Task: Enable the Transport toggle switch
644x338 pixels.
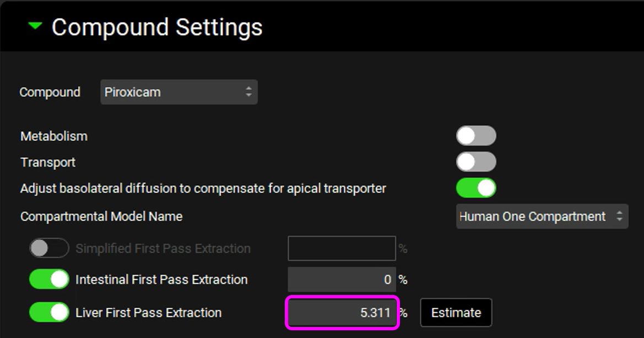Action: [x=476, y=162]
